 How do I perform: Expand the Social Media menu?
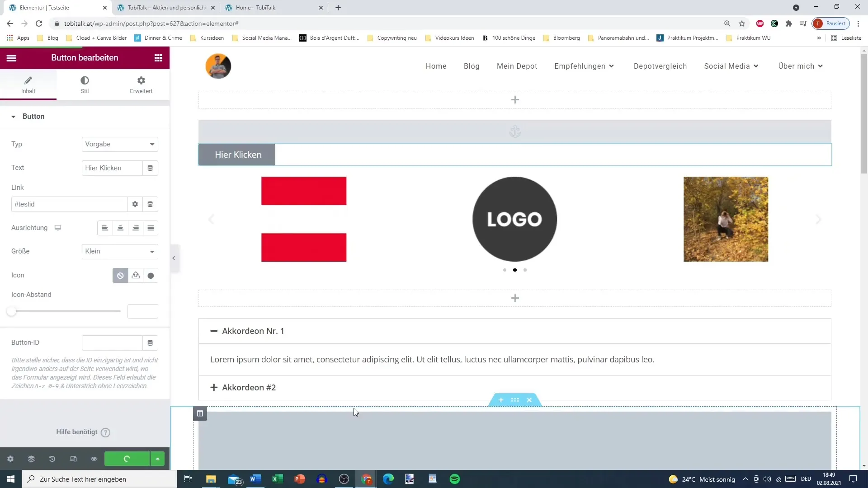point(731,66)
